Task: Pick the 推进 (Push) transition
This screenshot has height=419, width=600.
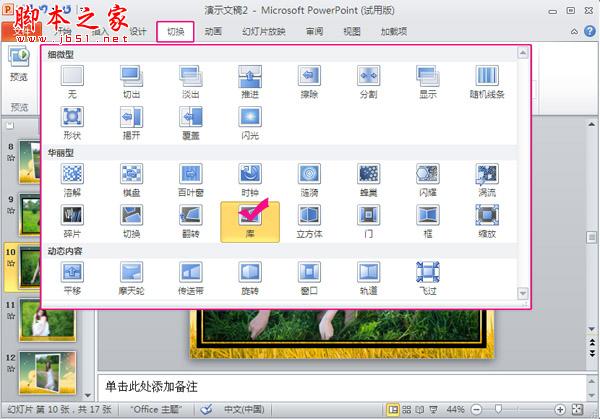Action: (x=249, y=80)
